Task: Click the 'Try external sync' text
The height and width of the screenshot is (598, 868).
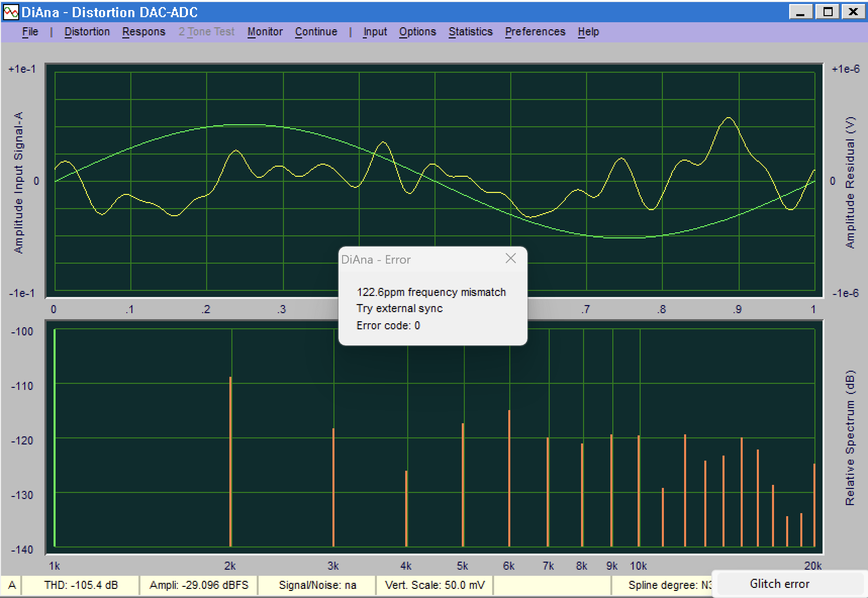Action: point(399,309)
